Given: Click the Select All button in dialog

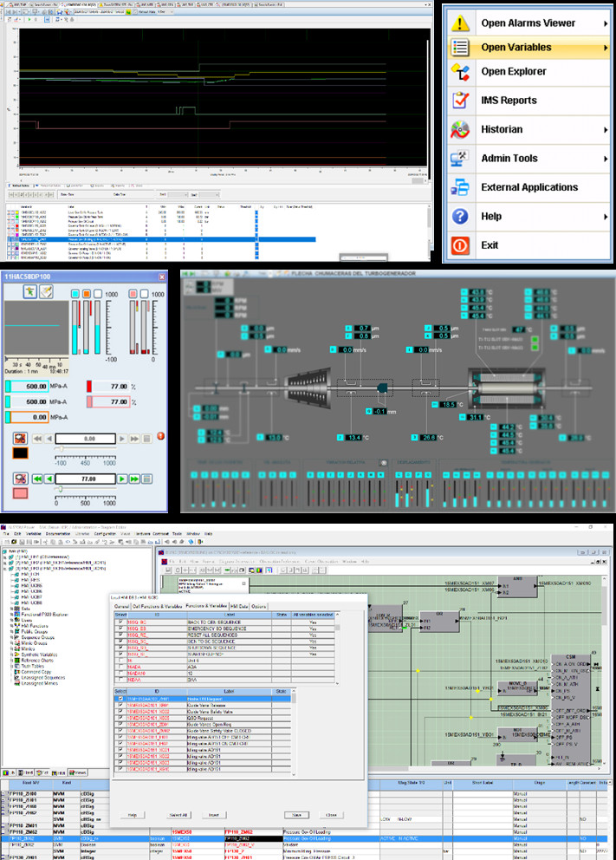Looking at the screenshot, I should coord(178,815).
